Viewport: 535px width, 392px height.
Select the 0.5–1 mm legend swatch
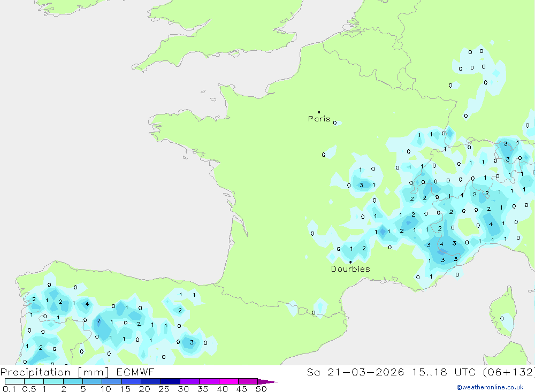(x=34, y=381)
